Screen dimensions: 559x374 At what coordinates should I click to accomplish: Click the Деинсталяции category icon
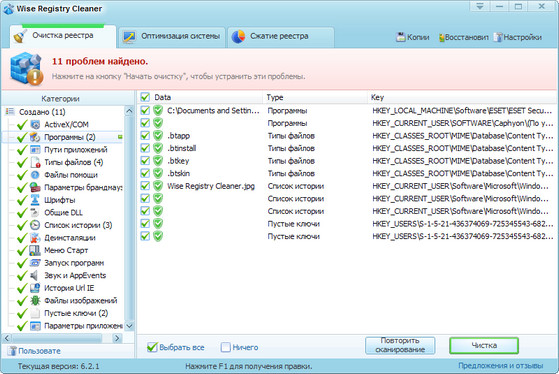35,237
